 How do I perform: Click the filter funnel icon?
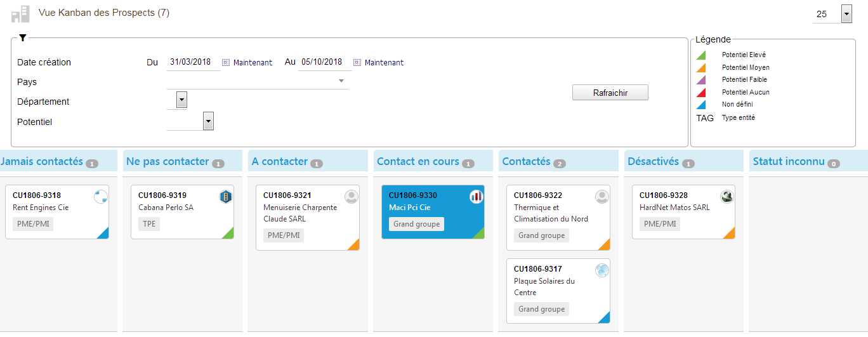point(23,38)
